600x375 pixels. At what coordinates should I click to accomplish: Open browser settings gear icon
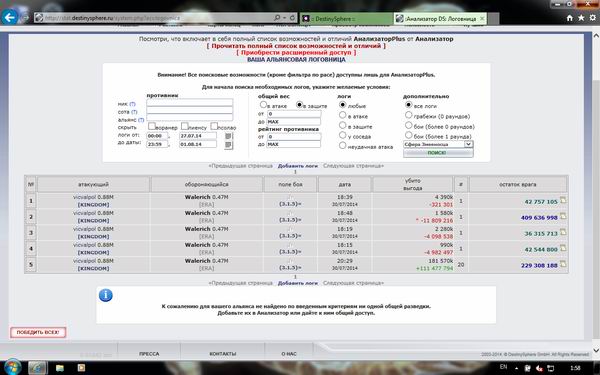(x=593, y=18)
